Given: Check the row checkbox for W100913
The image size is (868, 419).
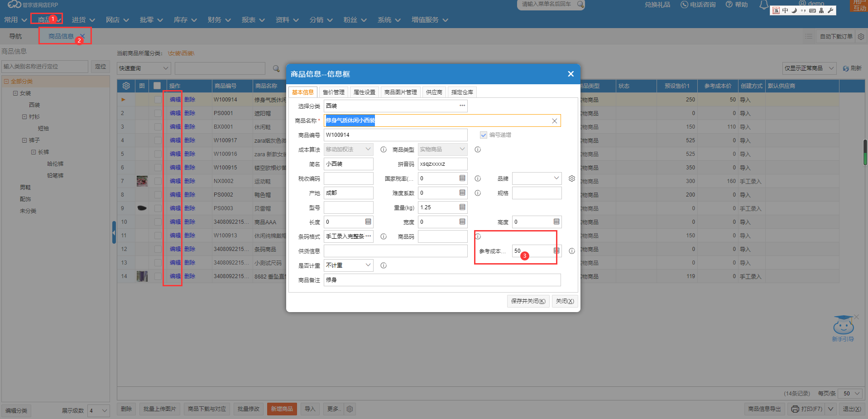Looking at the screenshot, I should tap(158, 236).
